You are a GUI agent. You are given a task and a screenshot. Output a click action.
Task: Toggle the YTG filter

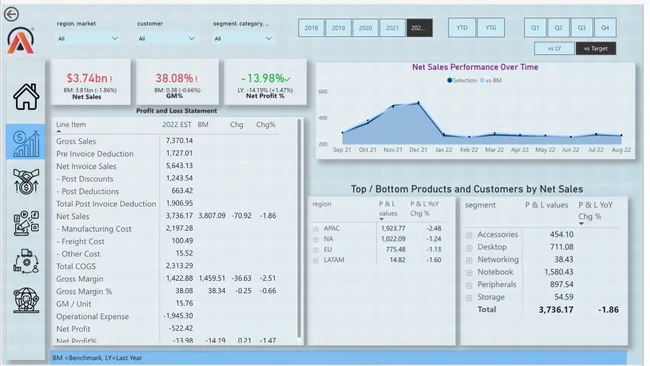coord(491,28)
